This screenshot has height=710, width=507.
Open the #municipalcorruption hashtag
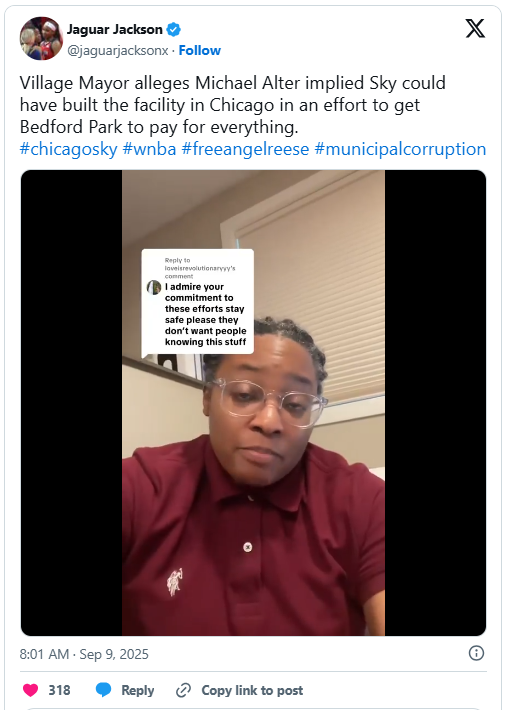coord(400,149)
